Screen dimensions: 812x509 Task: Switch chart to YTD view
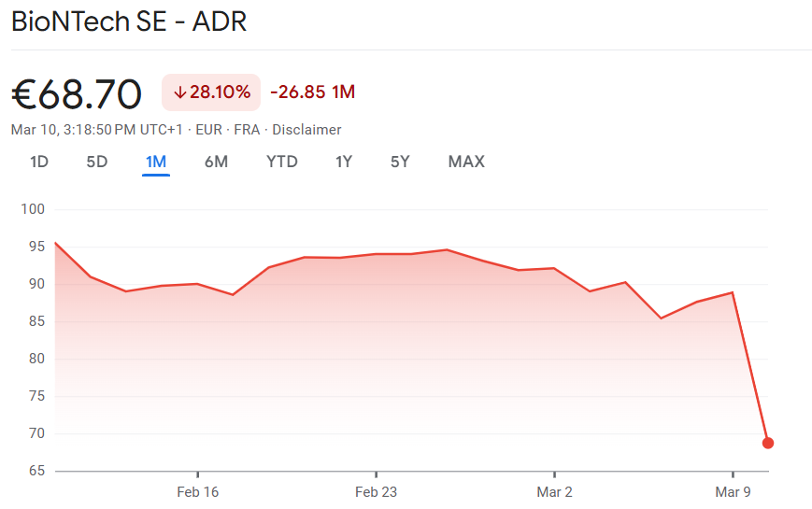(281, 162)
